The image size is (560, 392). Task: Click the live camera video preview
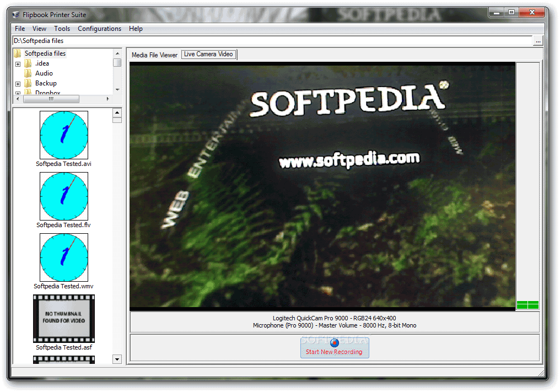(x=322, y=185)
